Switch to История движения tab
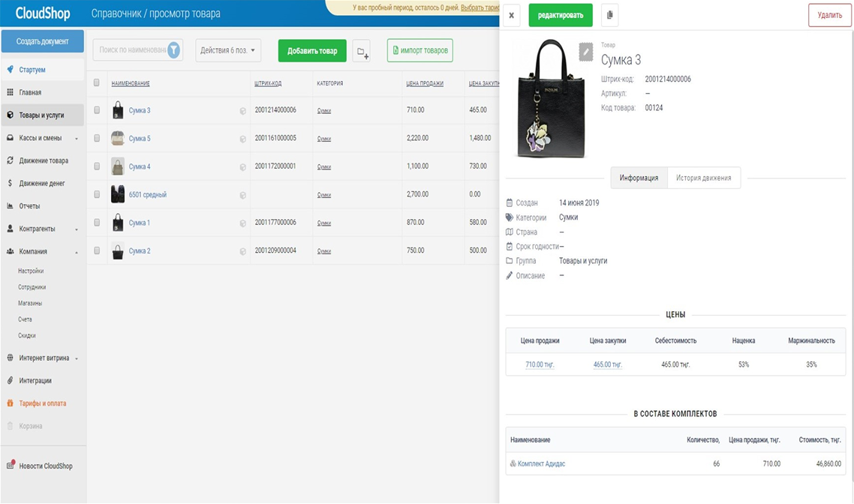Image resolution: width=854 pixels, height=504 pixels. coord(703,178)
